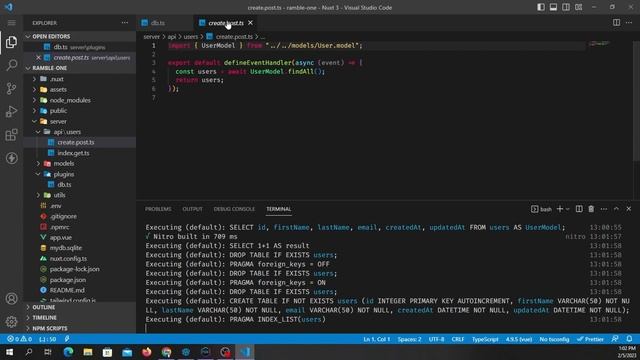Open editor more actions ellipsis

[629, 23]
